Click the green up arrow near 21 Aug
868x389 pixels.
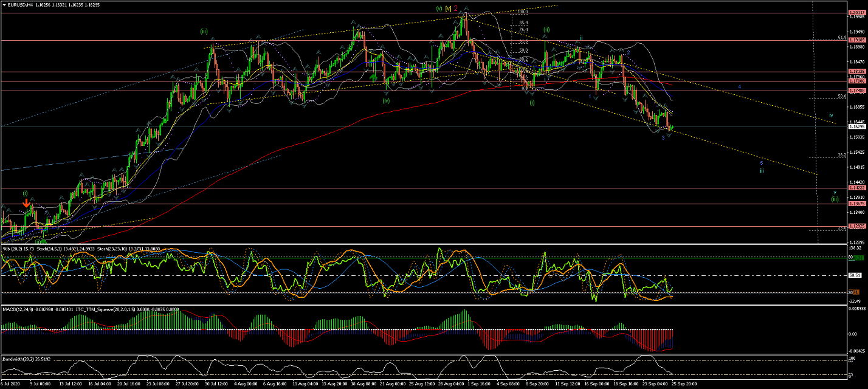(374, 77)
